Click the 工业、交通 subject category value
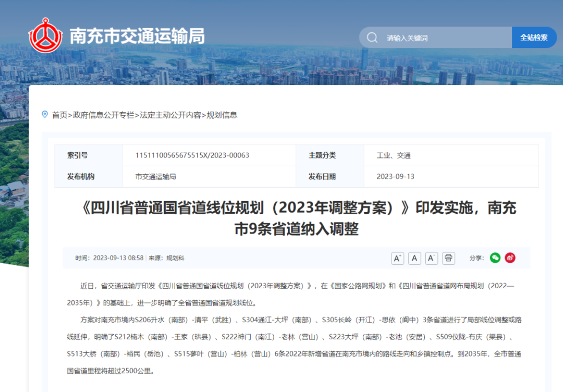The image size is (563, 392). point(394,155)
